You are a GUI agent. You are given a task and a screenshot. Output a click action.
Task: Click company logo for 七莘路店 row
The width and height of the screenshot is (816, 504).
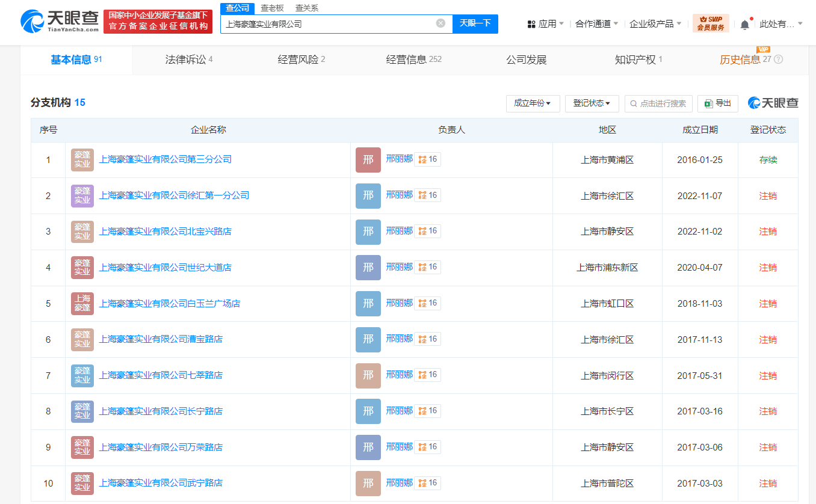click(x=82, y=375)
